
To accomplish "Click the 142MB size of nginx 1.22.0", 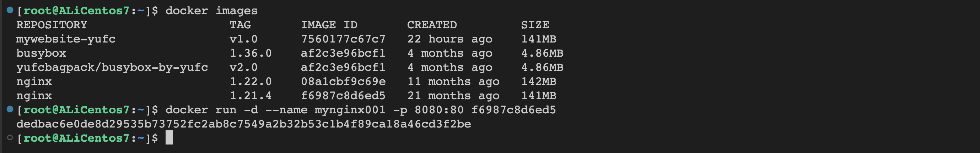I will tap(539, 81).
